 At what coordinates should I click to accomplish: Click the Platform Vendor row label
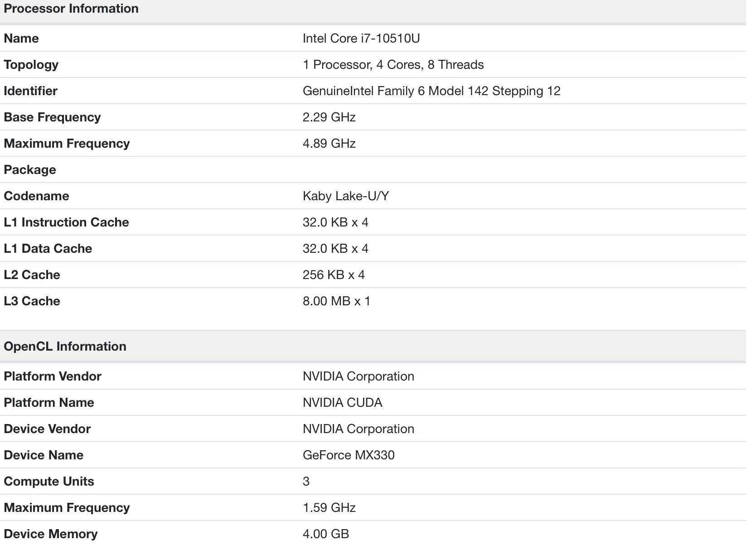click(53, 376)
